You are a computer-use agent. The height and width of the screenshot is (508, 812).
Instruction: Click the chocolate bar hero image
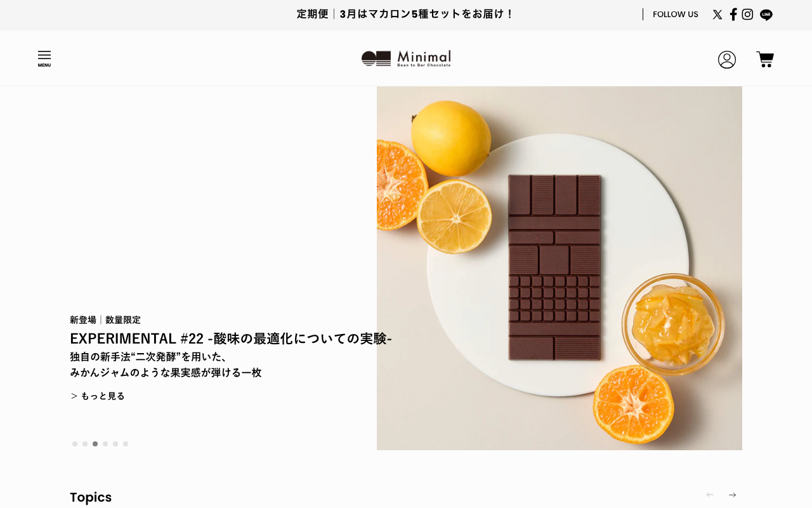[x=560, y=268]
